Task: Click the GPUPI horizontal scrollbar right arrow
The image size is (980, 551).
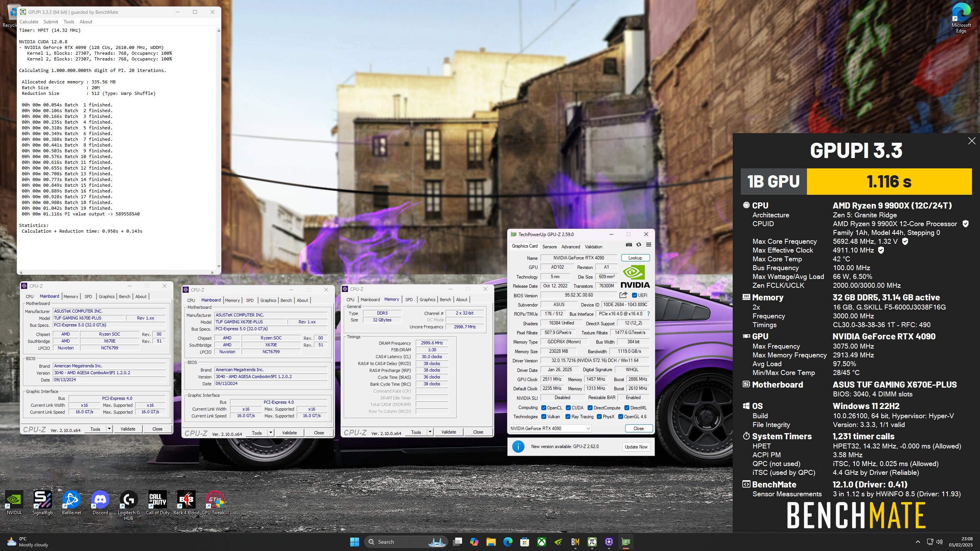Action: point(212,272)
